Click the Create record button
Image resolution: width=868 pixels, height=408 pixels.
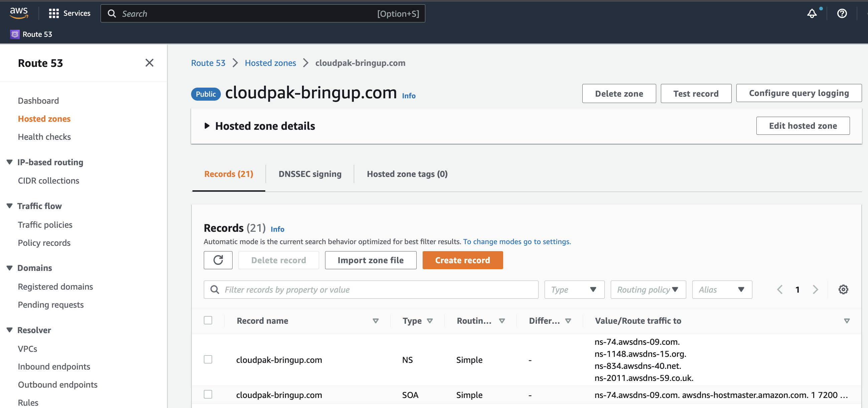point(462,260)
